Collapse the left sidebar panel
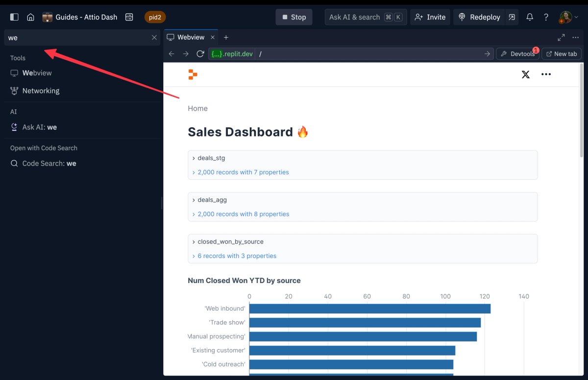The height and width of the screenshot is (380, 588). tap(14, 16)
